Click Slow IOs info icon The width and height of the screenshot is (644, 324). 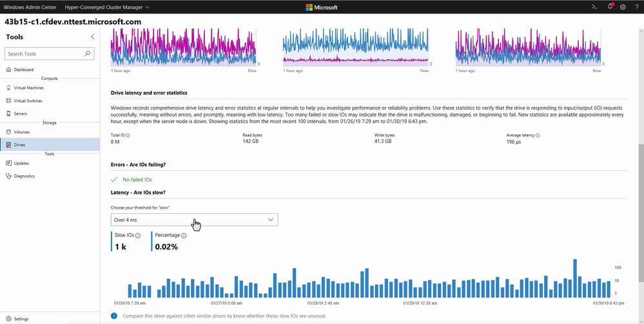[x=138, y=236]
